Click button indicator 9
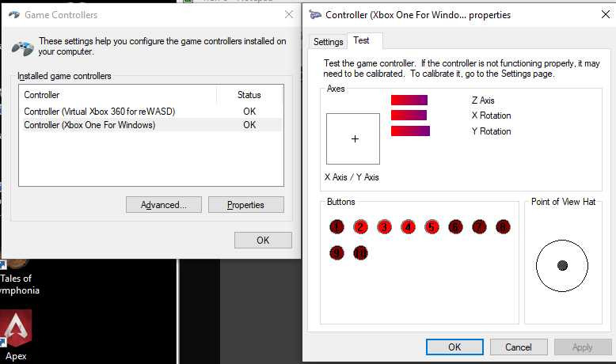The image size is (616, 364). 337,253
